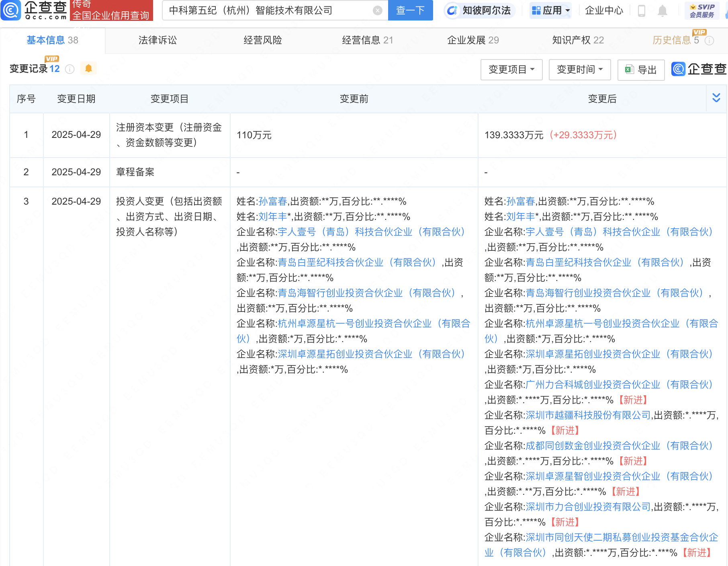
Task: Click 2025-04-29 date in row 2
Action: click(x=76, y=172)
